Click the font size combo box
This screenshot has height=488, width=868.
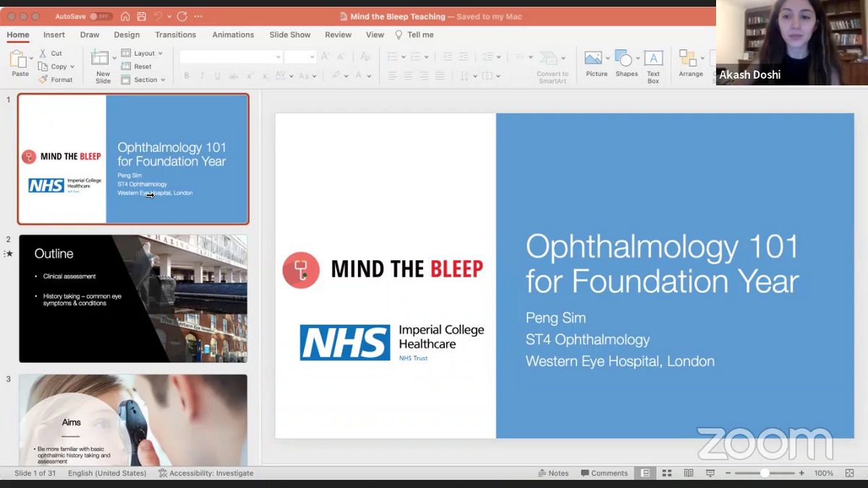(x=299, y=57)
